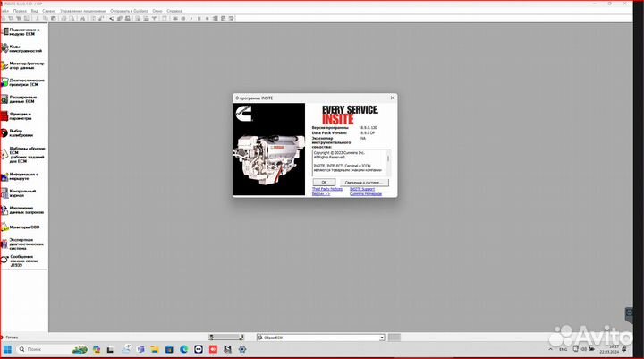The width and height of the screenshot is (644, 359).
Task: Open Calibration Selection sidebar icon
Action: 4,133
